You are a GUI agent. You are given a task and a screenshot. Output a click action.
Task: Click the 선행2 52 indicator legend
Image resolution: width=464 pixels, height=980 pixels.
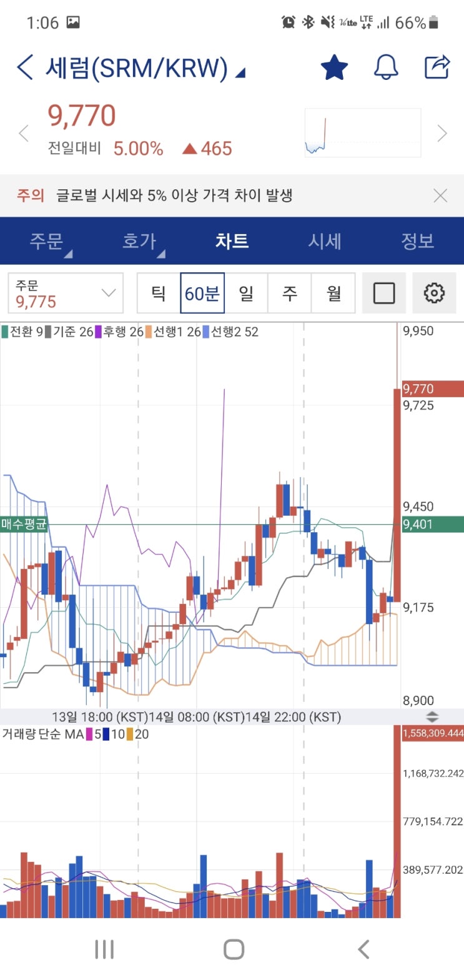pyautogui.click(x=230, y=332)
